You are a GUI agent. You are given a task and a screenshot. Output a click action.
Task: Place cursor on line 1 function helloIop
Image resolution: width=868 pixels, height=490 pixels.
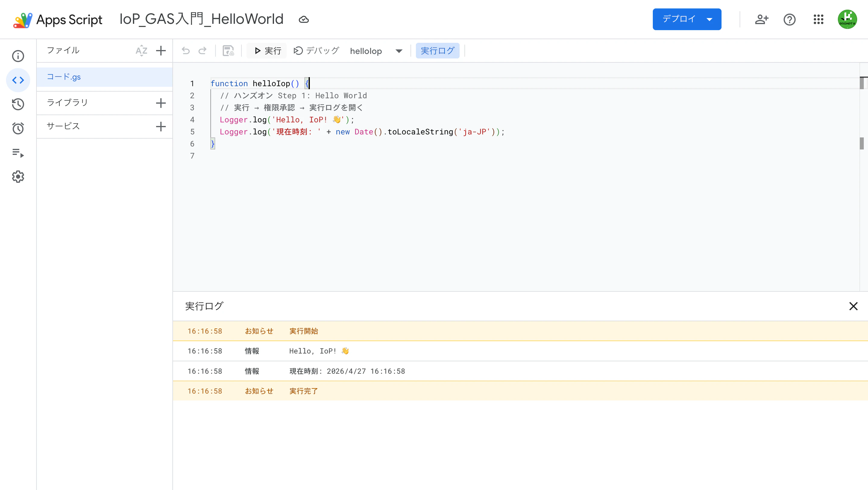click(259, 83)
